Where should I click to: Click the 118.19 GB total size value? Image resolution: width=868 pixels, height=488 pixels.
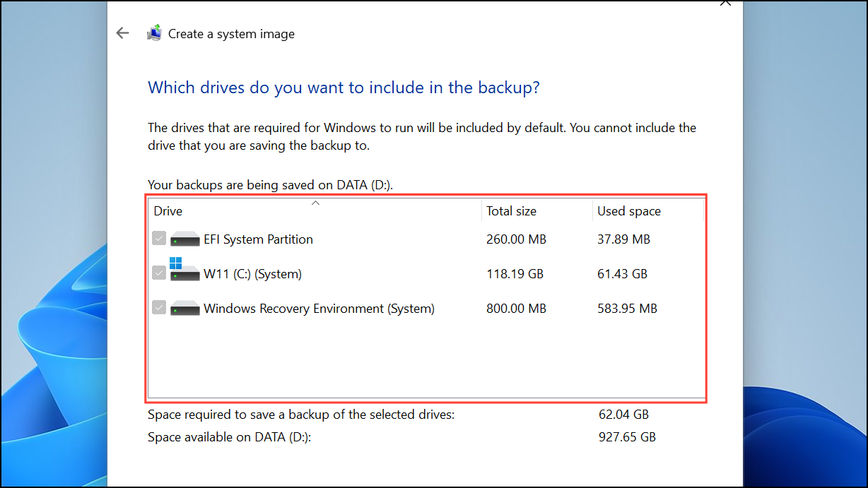pos(515,274)
